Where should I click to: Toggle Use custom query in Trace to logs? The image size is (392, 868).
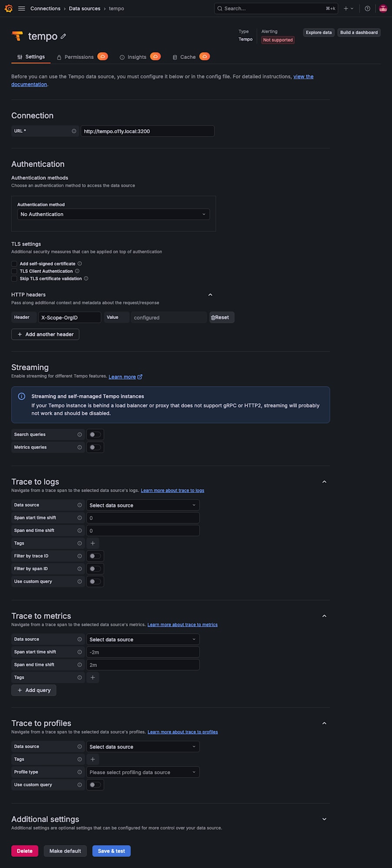(x=95, y=581)
